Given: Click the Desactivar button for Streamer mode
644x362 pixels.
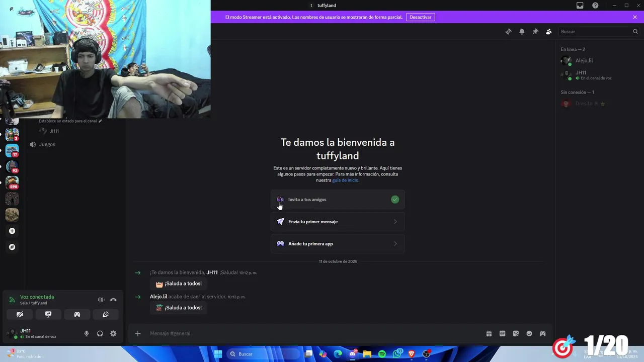Looking at the screenshot, I should 420,17.
